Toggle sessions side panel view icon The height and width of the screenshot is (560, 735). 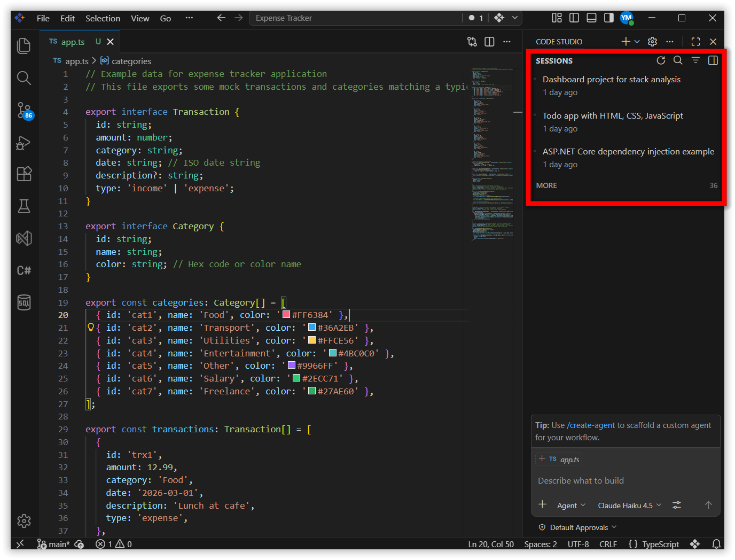point(713,60)
